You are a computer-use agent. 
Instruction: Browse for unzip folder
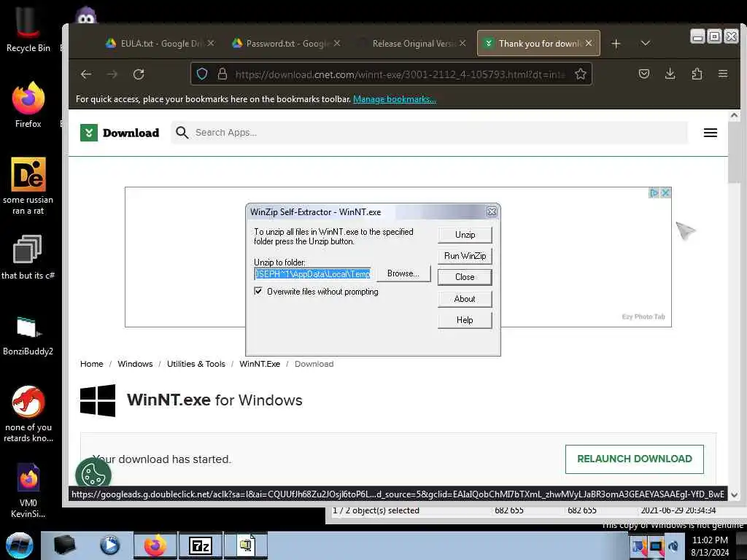tap(403, 274)
